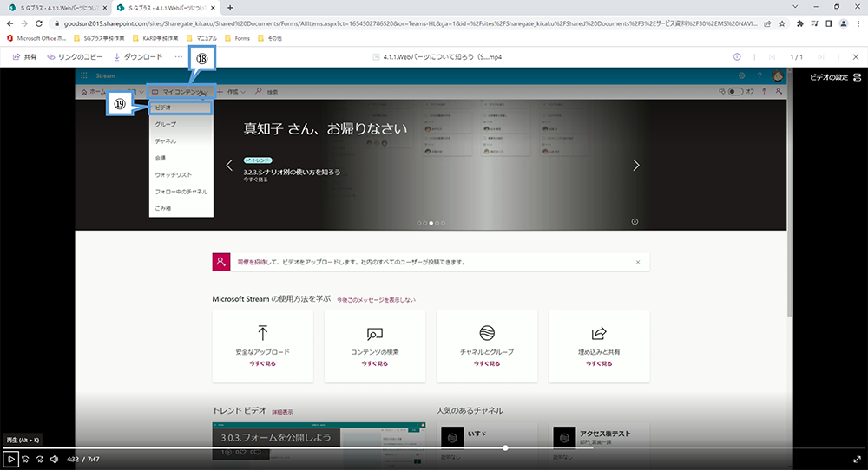Click 今すぐ見る under 安全なアップロード
This screenshot has width=868, height=470.
click(x=262, y=363)
